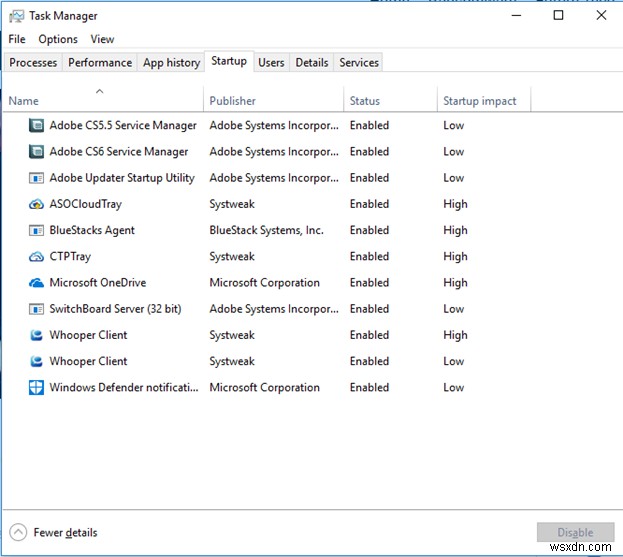Image resolution: width=623 pixels, height=557 pixels.
Task: Select the Windows Defender notificati... entry
Action: tap(124, 388)
